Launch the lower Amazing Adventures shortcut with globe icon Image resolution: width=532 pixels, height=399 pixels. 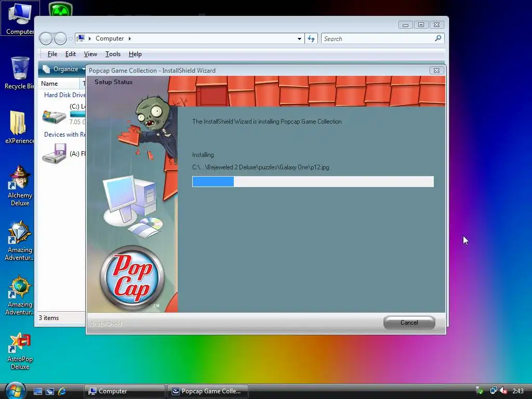(19, 295)
